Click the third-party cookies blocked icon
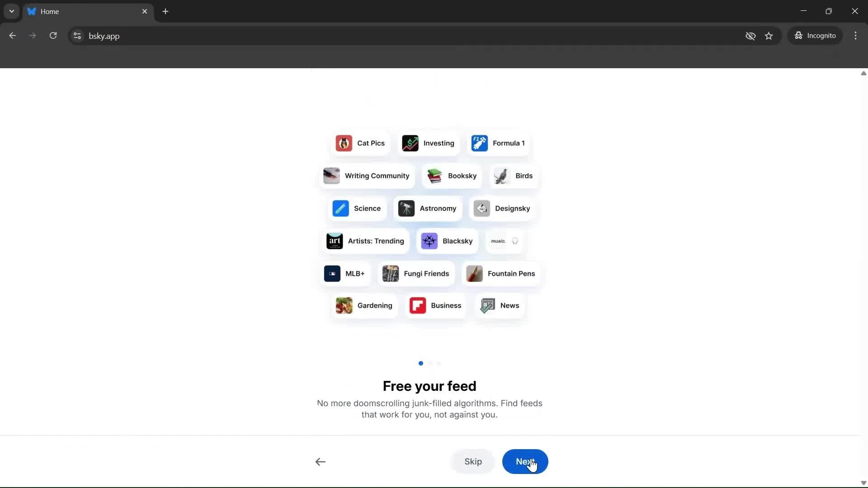Image resolution: width=868 pixels, height=488 pixels. point(751,36)
